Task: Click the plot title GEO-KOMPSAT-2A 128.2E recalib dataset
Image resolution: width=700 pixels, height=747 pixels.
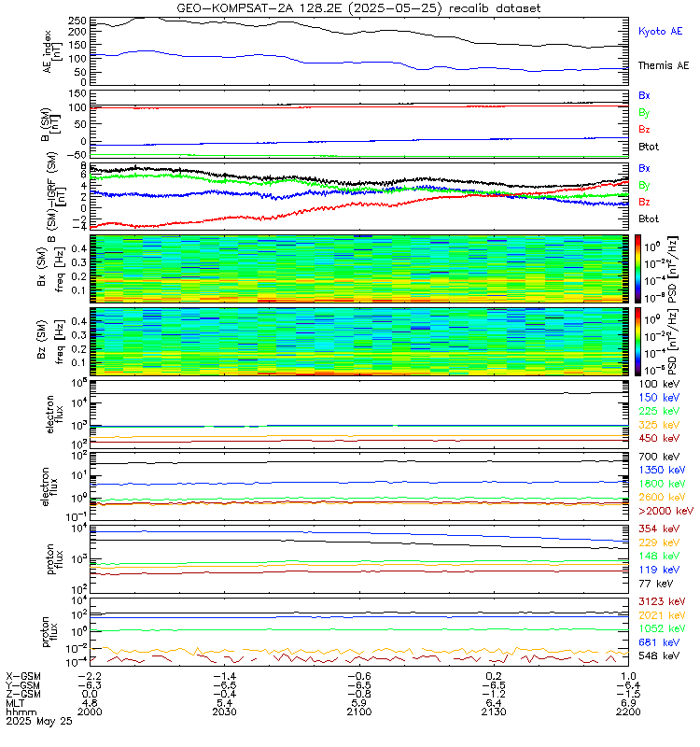Action: click(358, 8)
